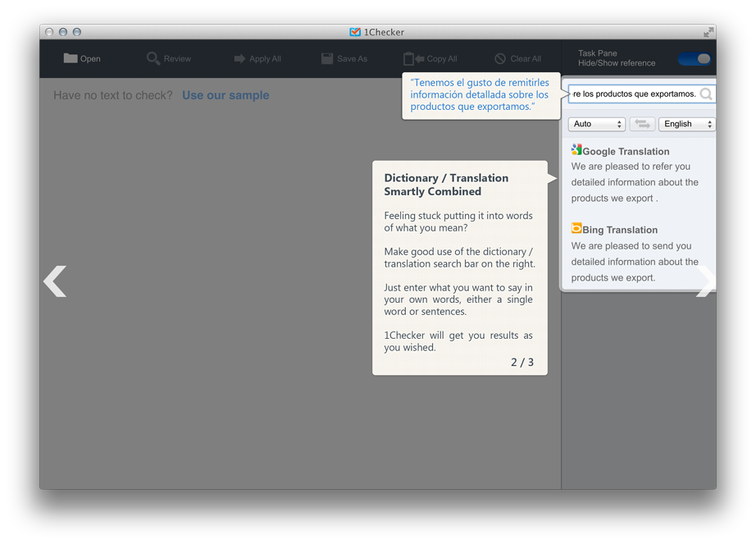Click the Google translated text result
The image size is (756, 544).
click(x=635, y=182)
